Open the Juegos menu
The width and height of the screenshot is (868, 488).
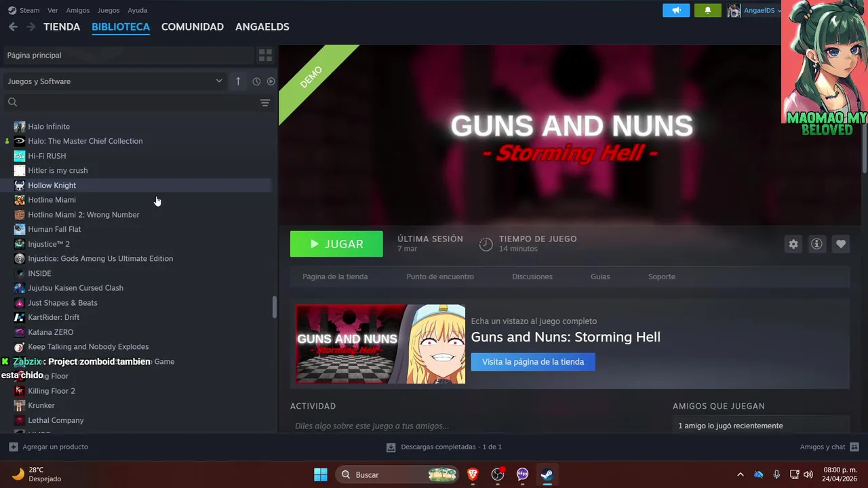pos(108,10)
